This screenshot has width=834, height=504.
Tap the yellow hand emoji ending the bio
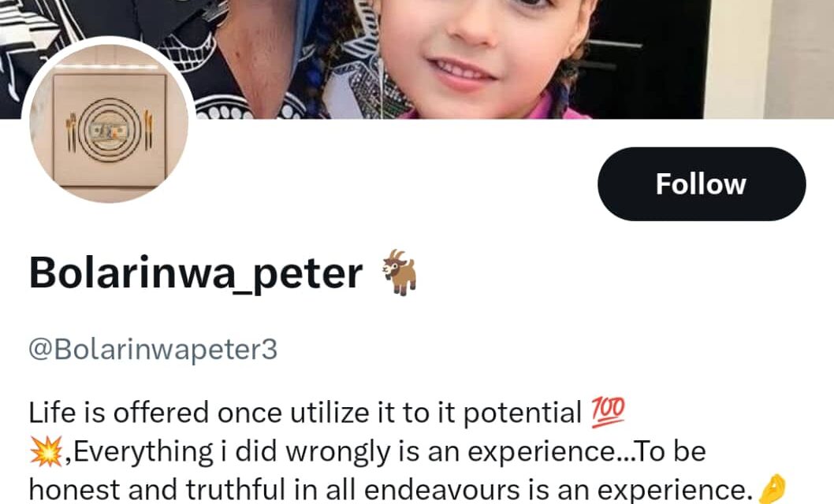pos(771,488)
